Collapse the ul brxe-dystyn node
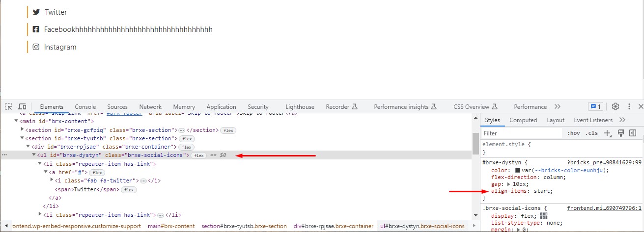Screen dimensions: 644x232 pos(34,155)
